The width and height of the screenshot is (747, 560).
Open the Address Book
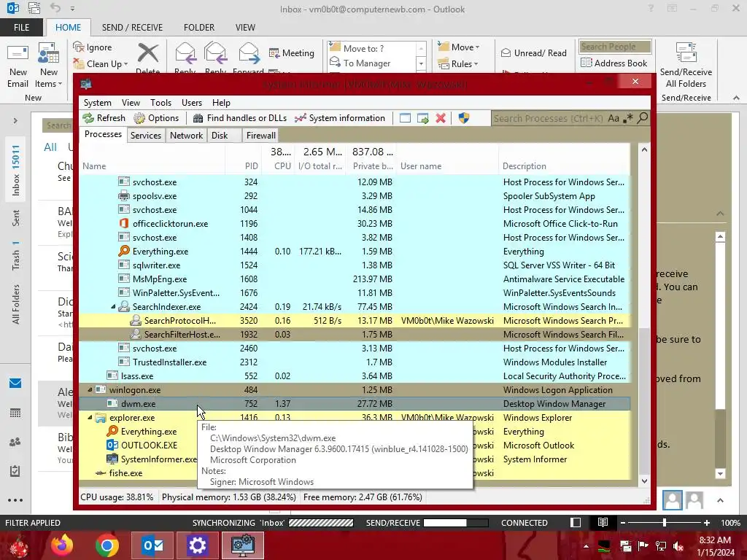tap(614, 63)
